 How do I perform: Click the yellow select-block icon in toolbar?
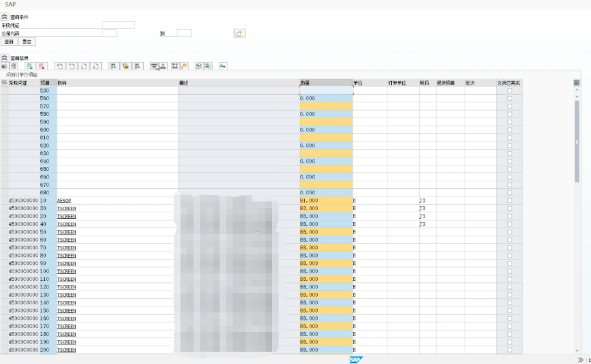125,66
